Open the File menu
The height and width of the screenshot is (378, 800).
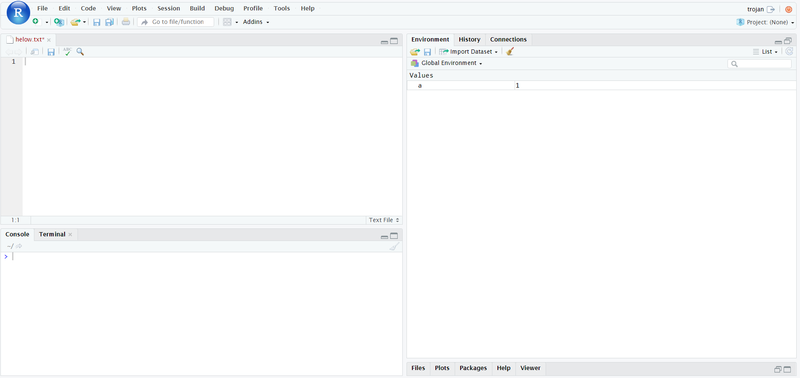[x=43, y=9]
